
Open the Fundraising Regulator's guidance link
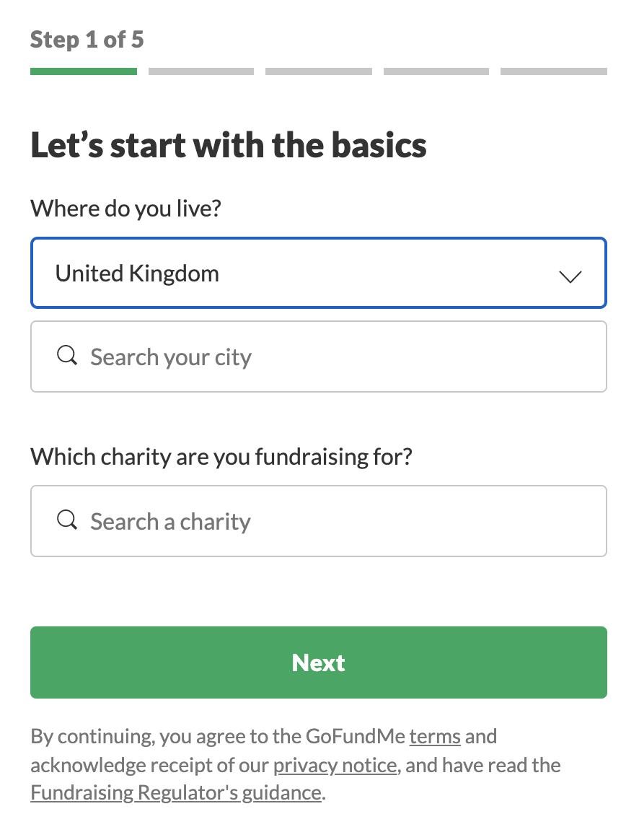point(176,793)
